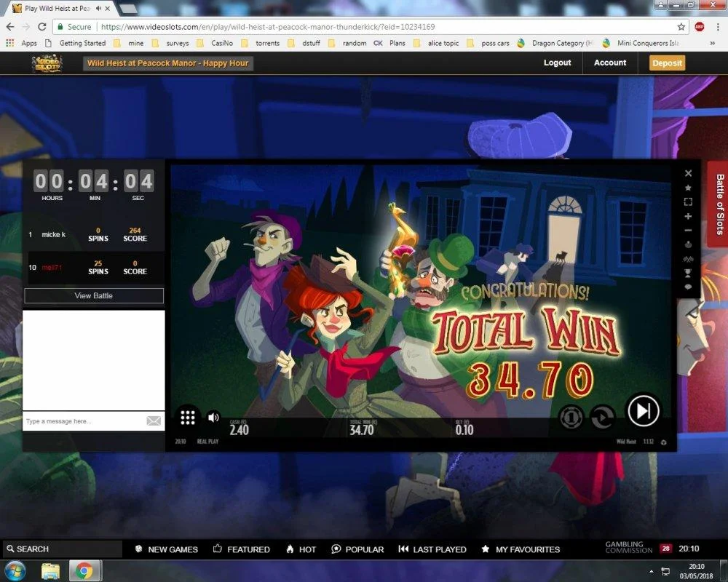Enlarge game window with plus icon
Image resolution: width=728 pixels, height=582 pixels.
(688, 216)
